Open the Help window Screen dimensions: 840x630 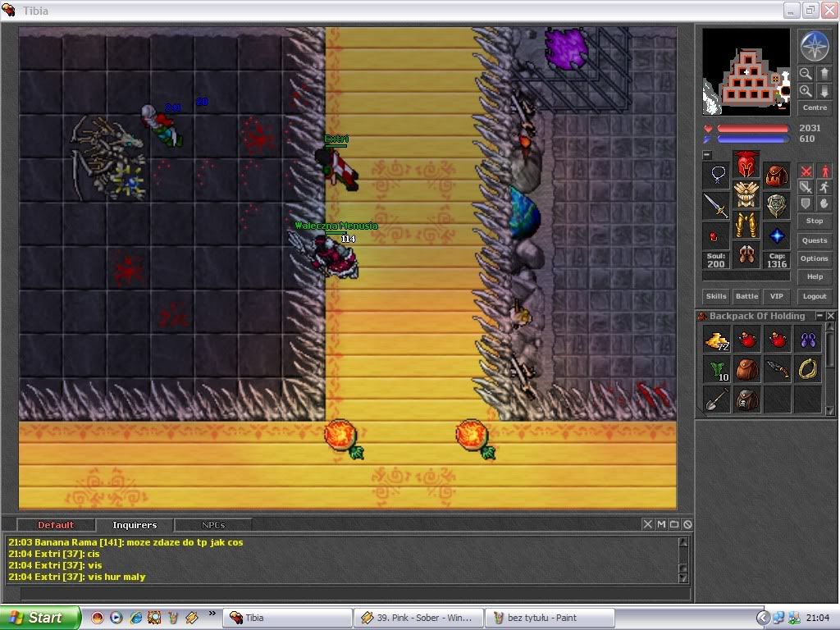click(x=815, y=277)
